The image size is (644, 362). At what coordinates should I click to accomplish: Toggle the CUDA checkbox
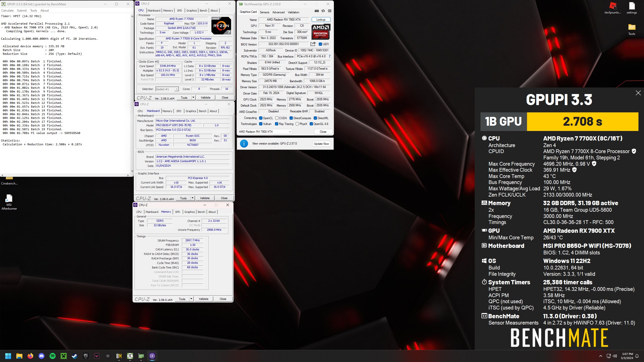click(277, 118)
